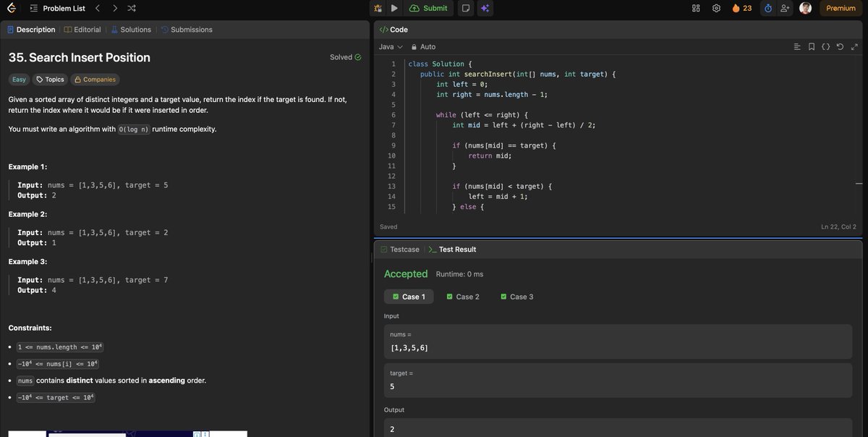Select Case 3 result

point(517,297)
